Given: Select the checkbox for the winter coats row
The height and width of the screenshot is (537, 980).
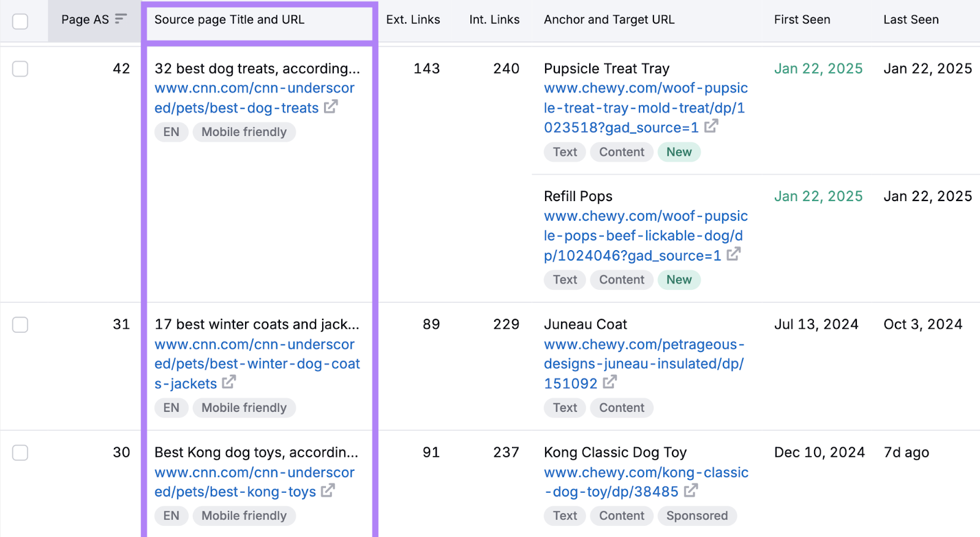Looking at the screenshot, I should coord(20,325).
